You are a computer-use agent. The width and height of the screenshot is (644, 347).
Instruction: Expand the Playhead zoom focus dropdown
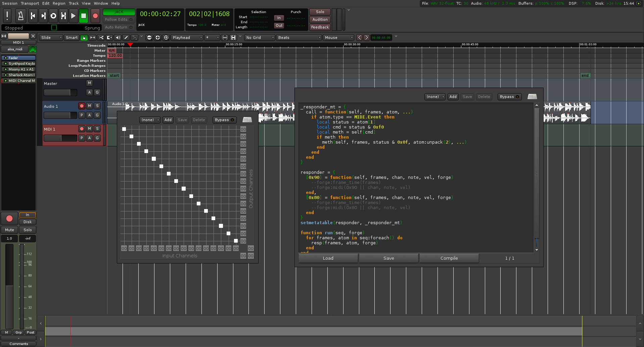point(187,38)
